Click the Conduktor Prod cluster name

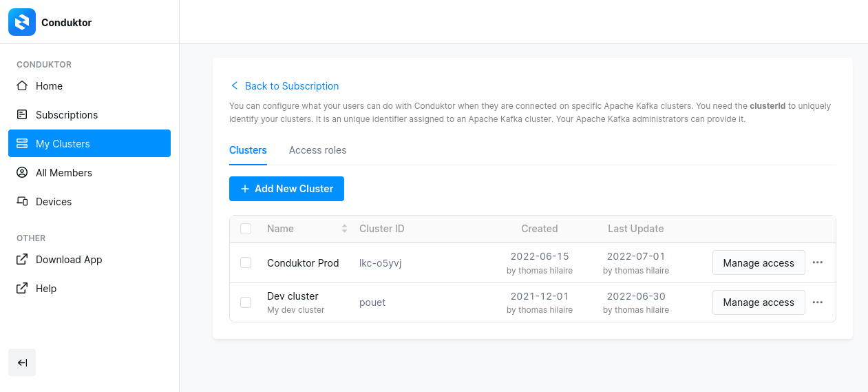[x=303, y=263]
